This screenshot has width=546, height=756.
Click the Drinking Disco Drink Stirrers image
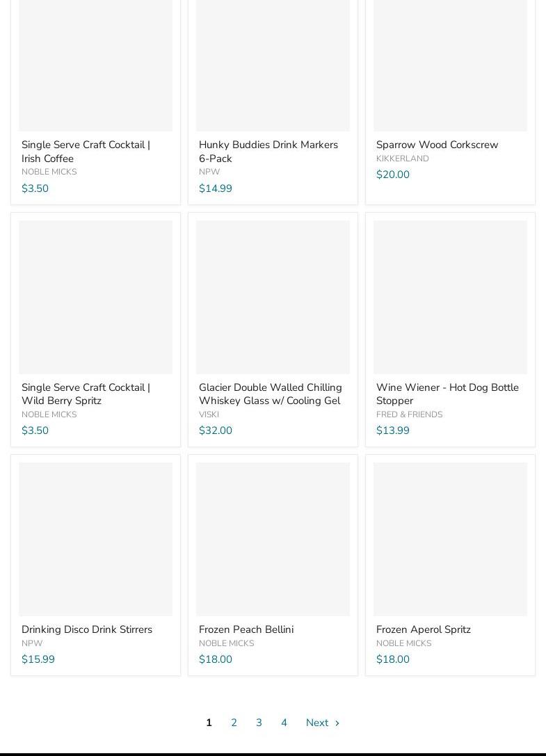[x=95, y=539]
